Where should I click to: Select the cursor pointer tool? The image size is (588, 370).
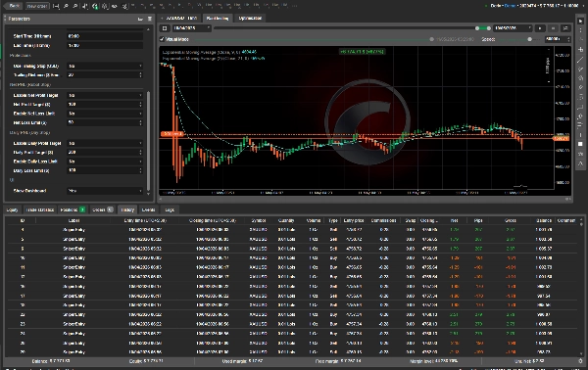coord(580,21)
